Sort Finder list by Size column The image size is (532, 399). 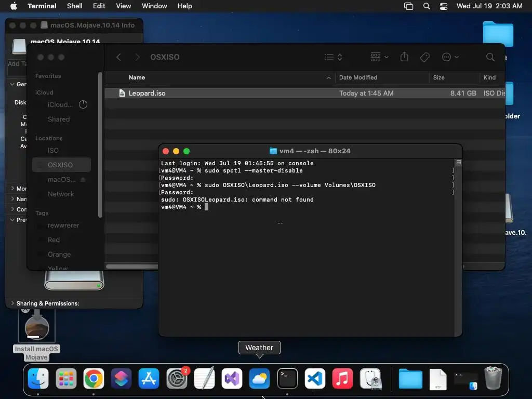pyautogui.click(x=454, y=78)
